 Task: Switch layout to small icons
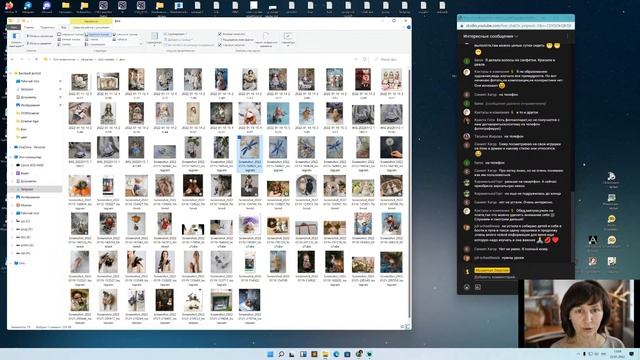pyautogui.click(x=70, y=39)
